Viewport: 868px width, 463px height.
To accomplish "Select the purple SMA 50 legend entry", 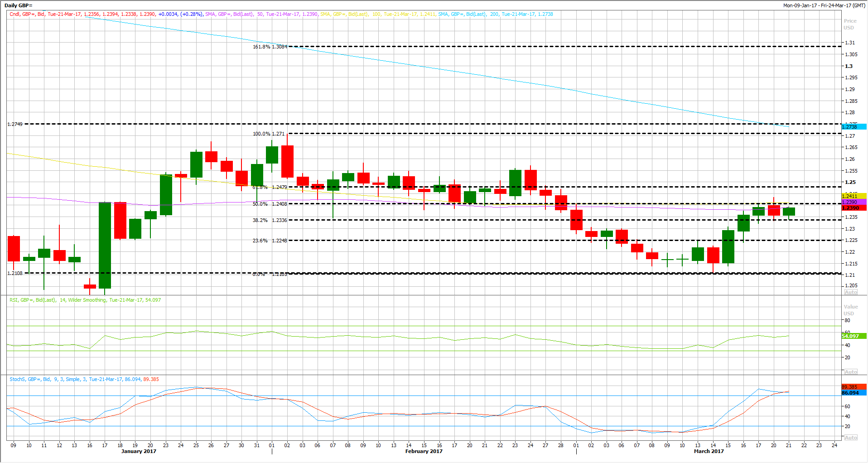I will click(x=261, y=14).
